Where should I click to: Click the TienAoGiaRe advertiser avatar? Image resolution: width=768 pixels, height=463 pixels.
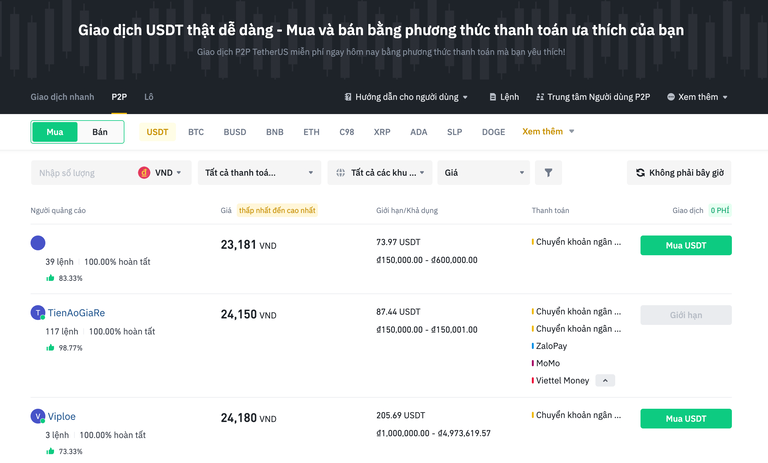pos(38,313)
